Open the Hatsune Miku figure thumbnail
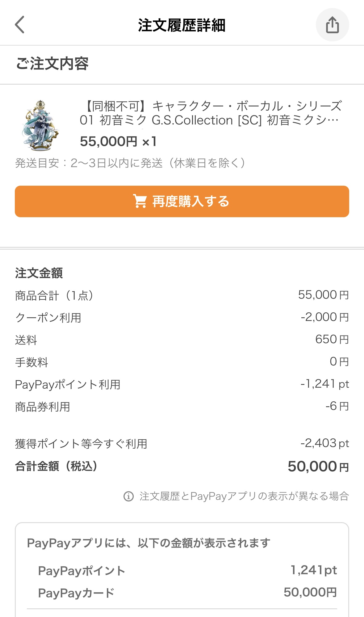The image size is (364, 617). (x=40, y=125)
